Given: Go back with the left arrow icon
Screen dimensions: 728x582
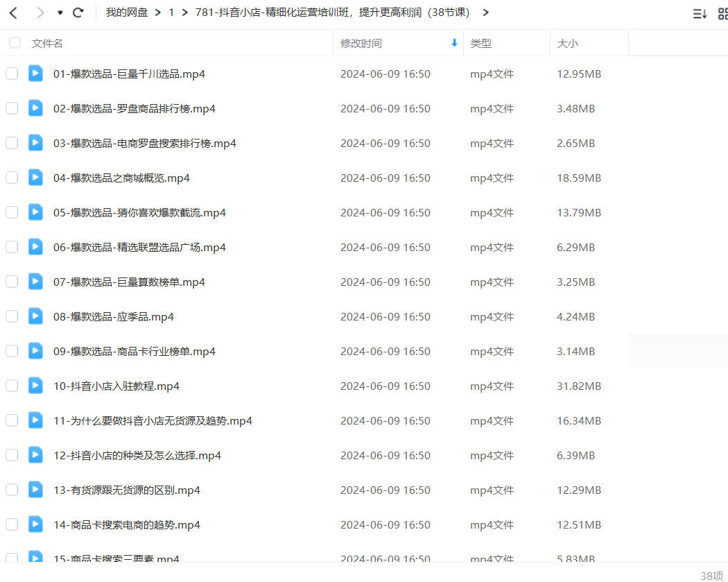Looking at the screenshot, I should tap(13, 13).
